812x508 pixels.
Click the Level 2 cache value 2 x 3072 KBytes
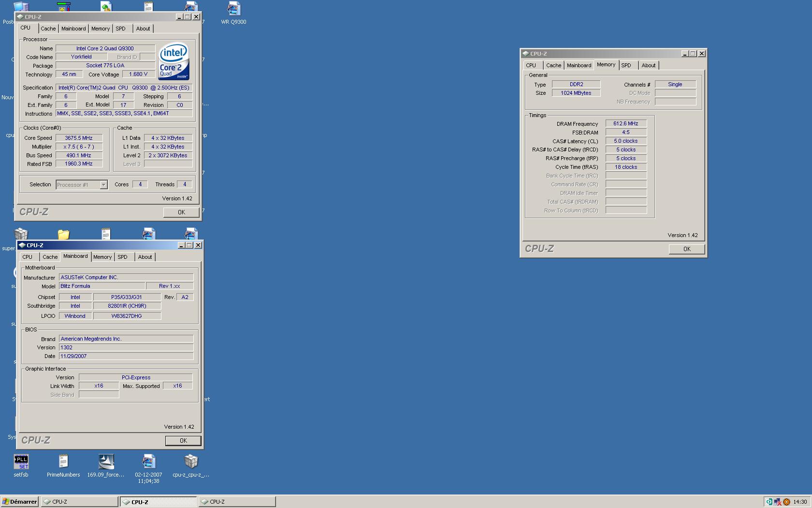click(168, 155)
